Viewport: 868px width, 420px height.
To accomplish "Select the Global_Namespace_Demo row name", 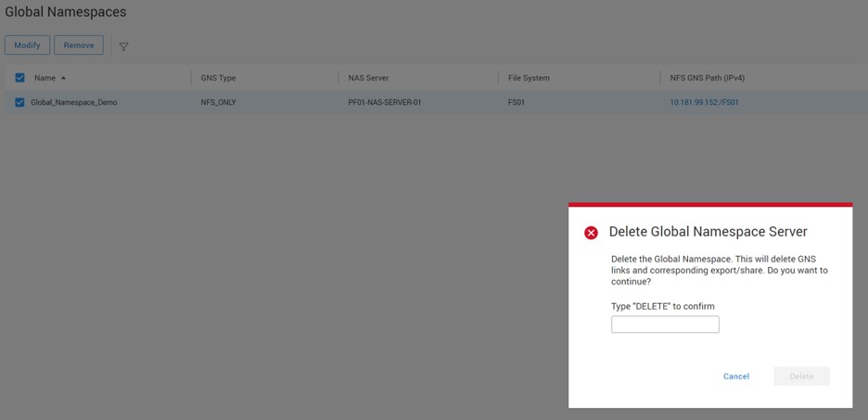I will (x=74, y=102).
